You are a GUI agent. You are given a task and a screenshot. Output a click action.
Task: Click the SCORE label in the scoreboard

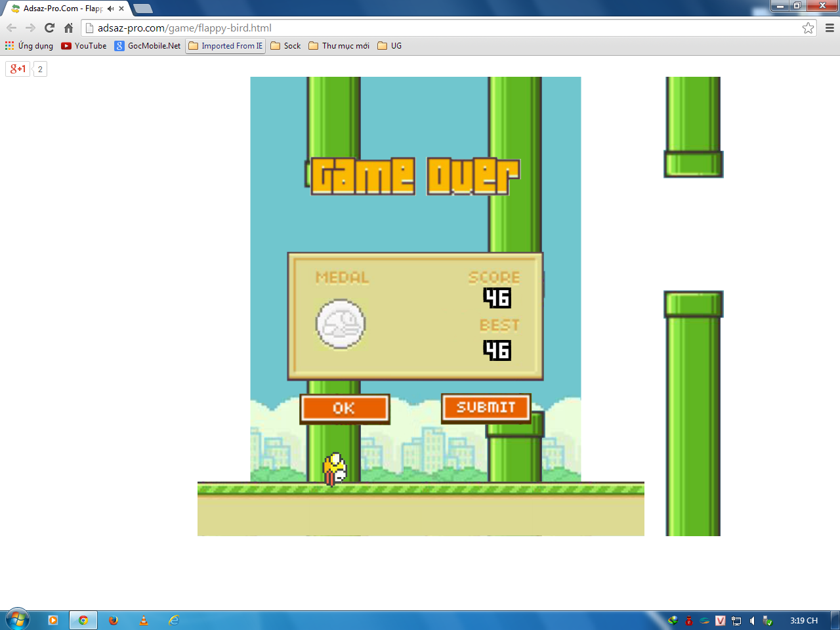(x=494, y=278)
